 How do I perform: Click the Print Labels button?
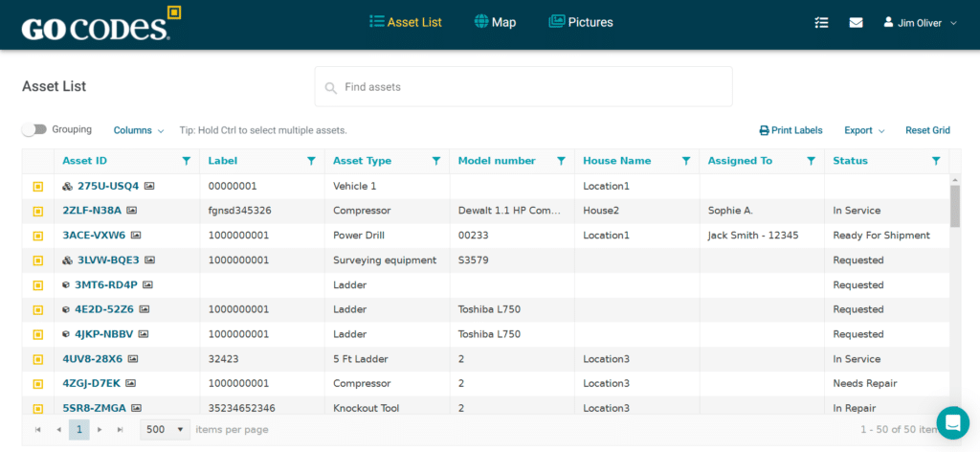click(791, 130)
